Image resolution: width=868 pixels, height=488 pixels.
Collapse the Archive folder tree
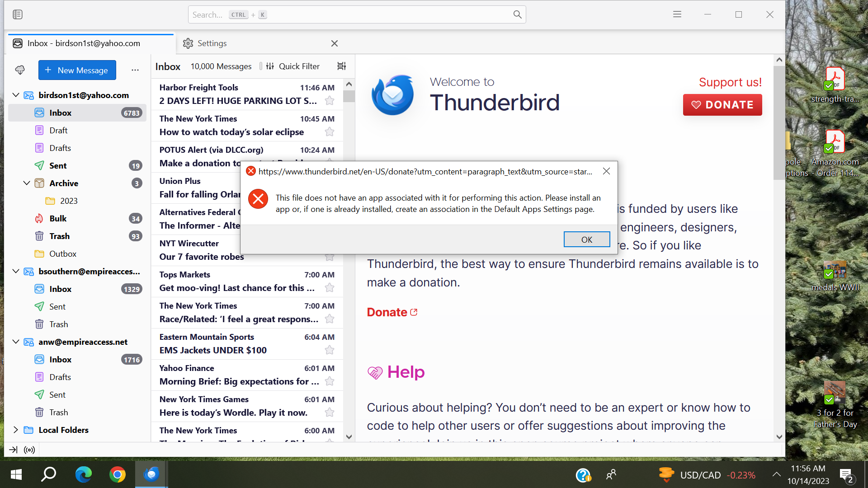tap(27, 183)
